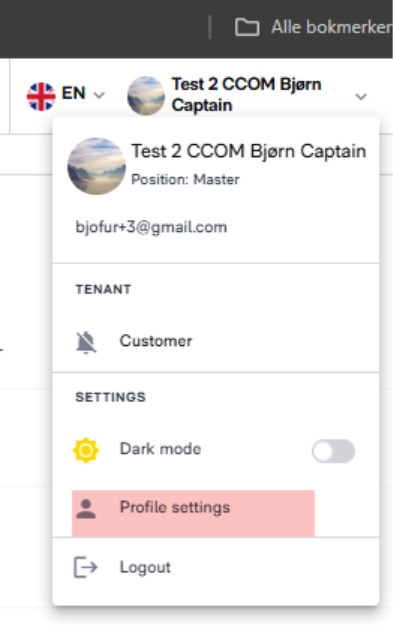Click the Dark mode label

(160, 449)
